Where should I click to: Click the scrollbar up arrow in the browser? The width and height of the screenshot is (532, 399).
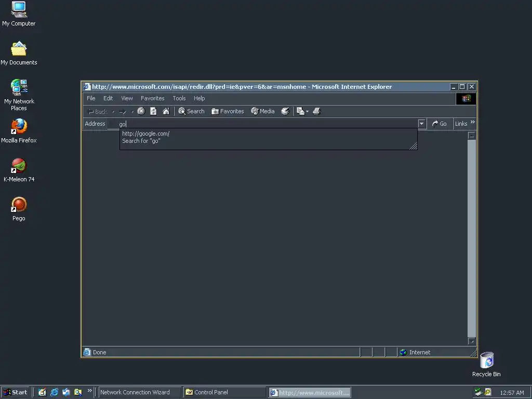pos(472,136)
